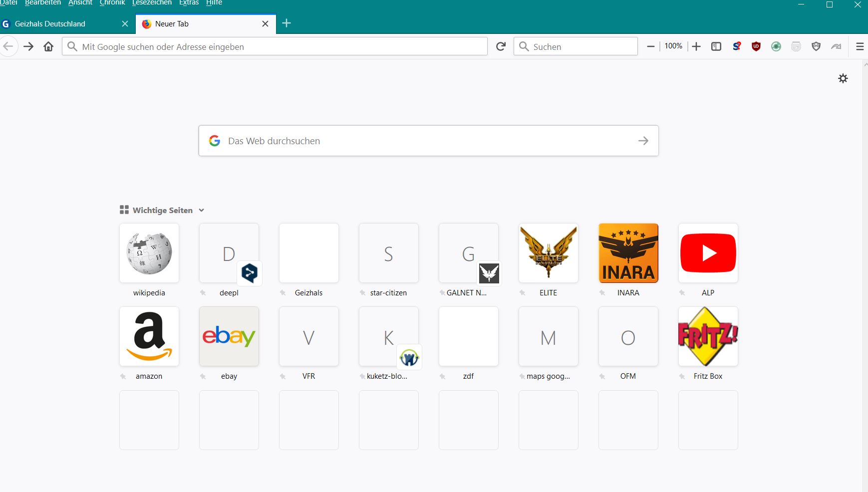Open the Ansicht menu
The image size is (868, 492).
click(80, 2)
